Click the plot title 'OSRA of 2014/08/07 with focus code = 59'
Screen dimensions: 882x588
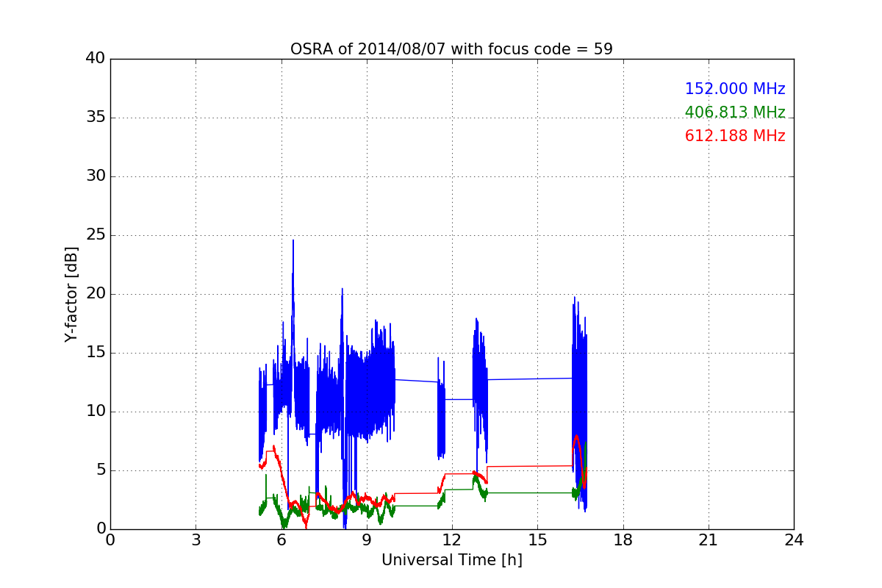(451, 49)
